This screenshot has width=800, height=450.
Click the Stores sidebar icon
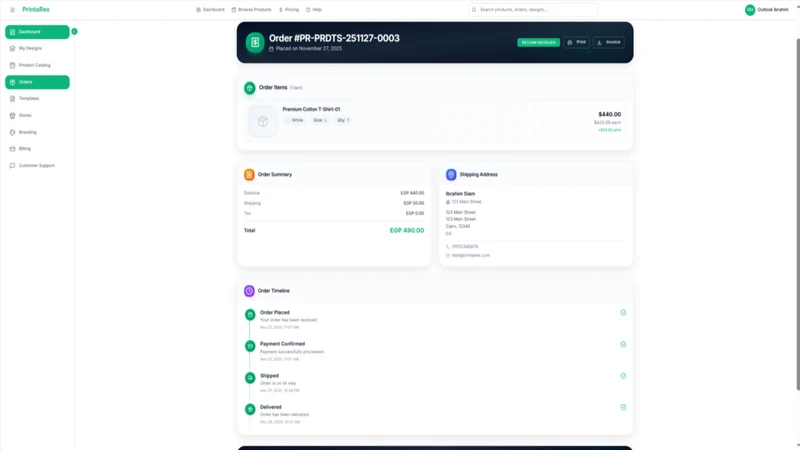click(x=12, y=115)
